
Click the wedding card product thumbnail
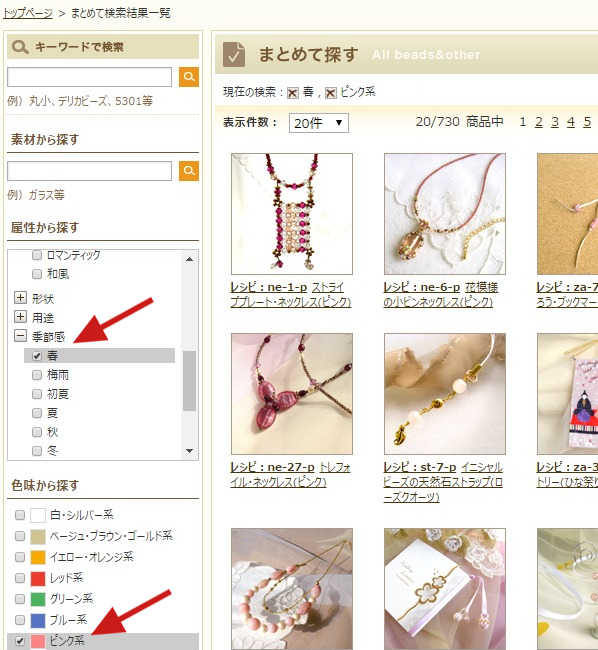[445, 589]
